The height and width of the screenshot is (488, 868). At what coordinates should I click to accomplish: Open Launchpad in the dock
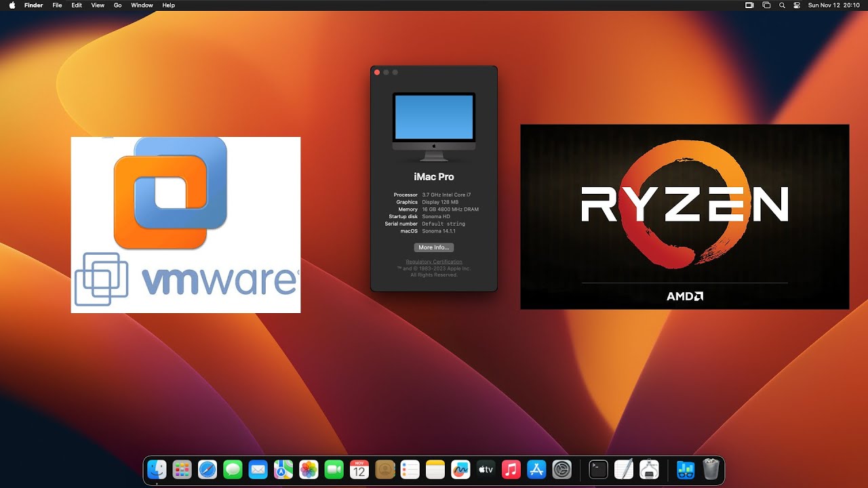[182, 469]
